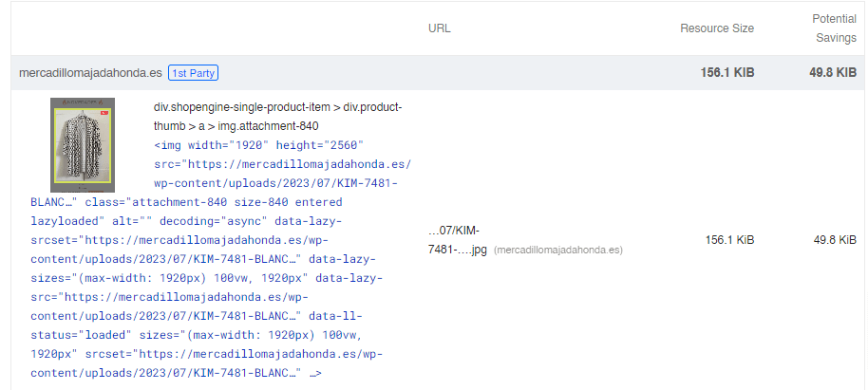Click the bold 49.8 KiB group savings
Viewport: 868px width, 390px height.
[833, 73]
